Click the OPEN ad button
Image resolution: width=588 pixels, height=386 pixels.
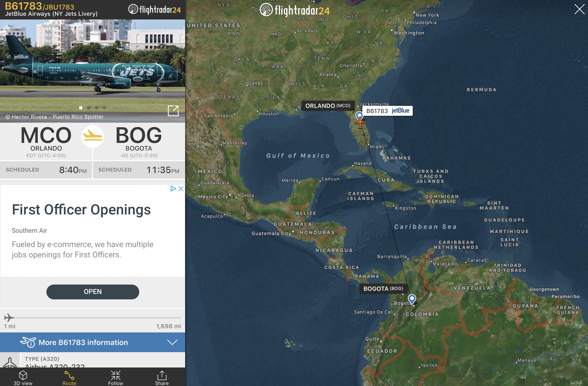click(93, 292)
